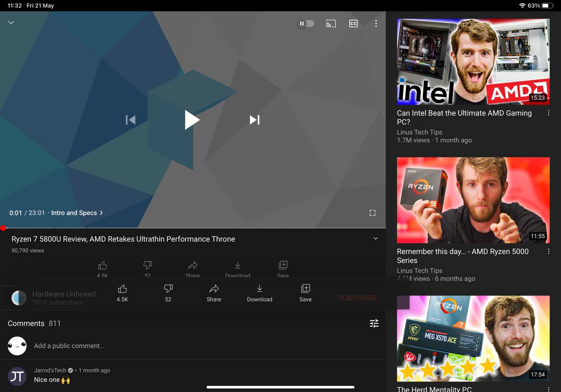
Task: Open the MEG X570 ACE five-star thumbnail
Action: click(x=473, y=339)
